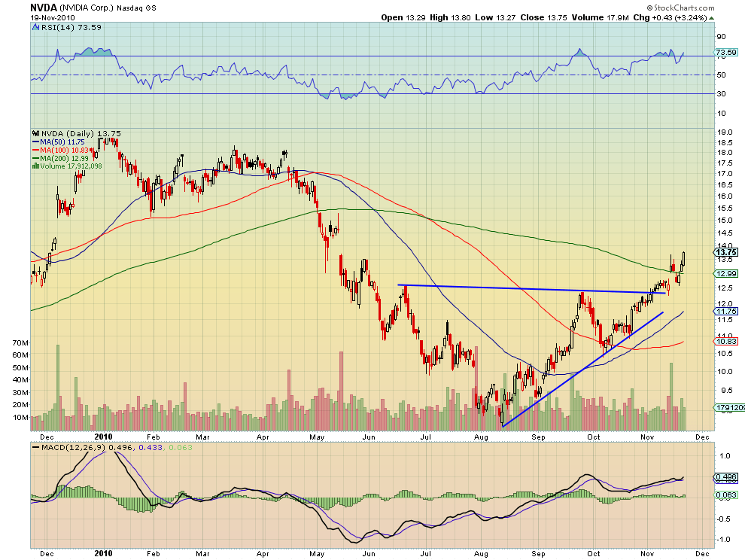Click the 10M volume axis label
This screenshot has width=745, height=560.
click(20, 418)
